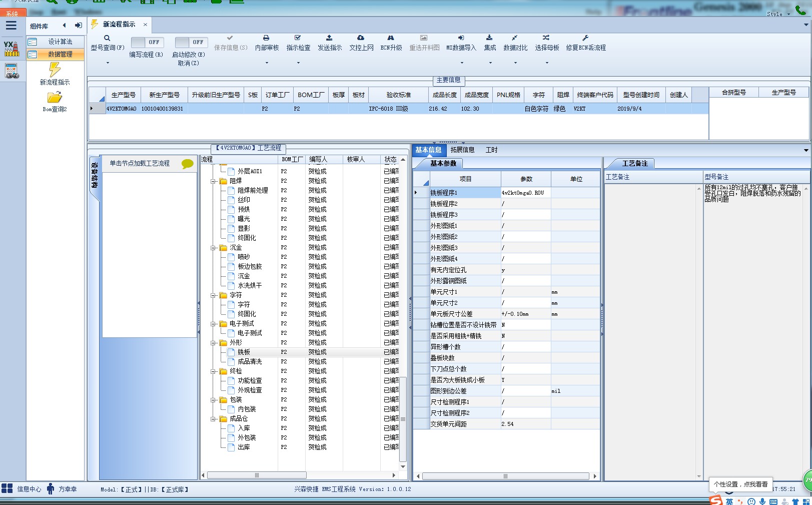Click the 选择母板 shuffle icon
Image resolution: width=812 pixels, height=505 pixels.
(546, 38)
